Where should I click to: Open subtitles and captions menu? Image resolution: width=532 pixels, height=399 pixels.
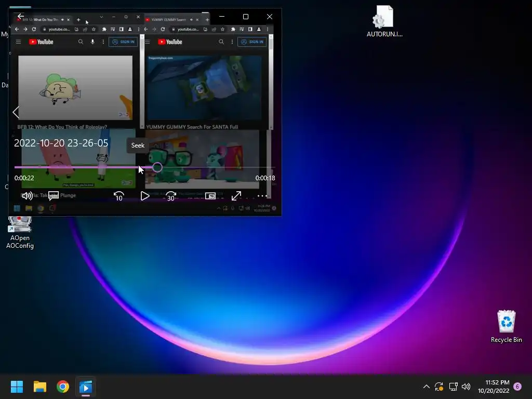54,196
